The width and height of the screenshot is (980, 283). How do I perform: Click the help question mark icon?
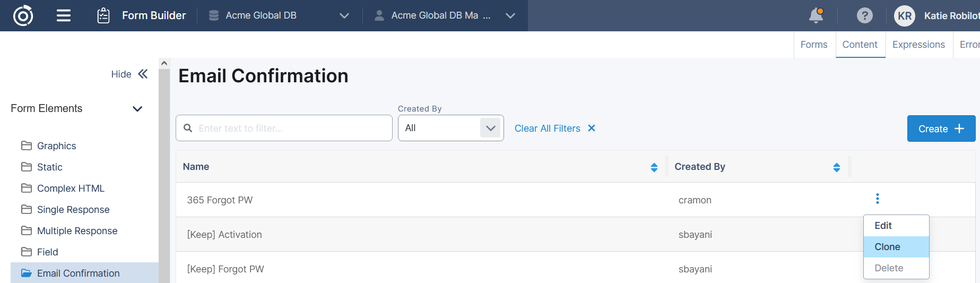[x=864, y=15]
